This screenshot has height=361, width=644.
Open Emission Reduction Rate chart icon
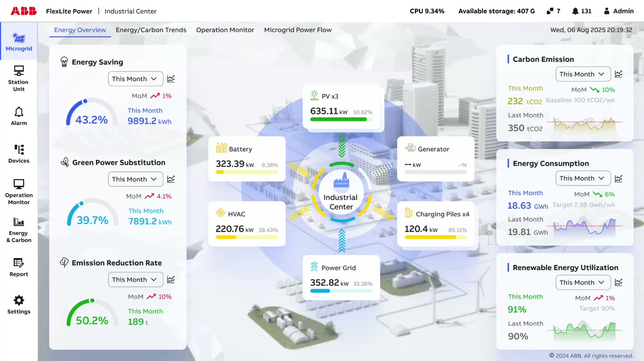point(171,280)
